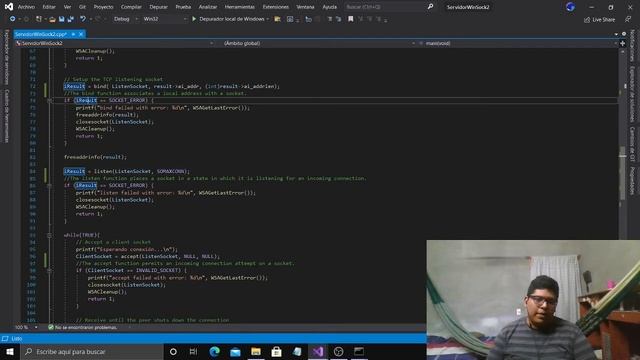Collapse the while(TRUE) block
Viewport: 640px width, 360px height.
coord(49,235)
